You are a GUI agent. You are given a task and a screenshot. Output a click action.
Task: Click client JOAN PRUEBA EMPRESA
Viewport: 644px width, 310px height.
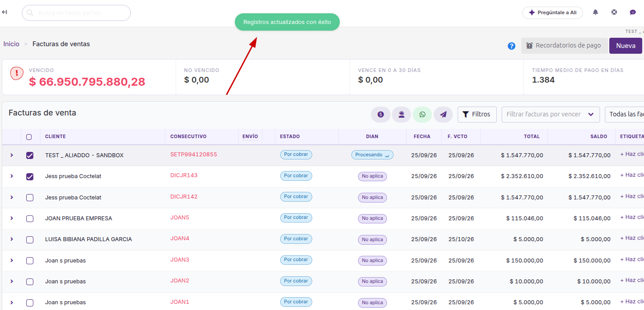click(79, 219)
